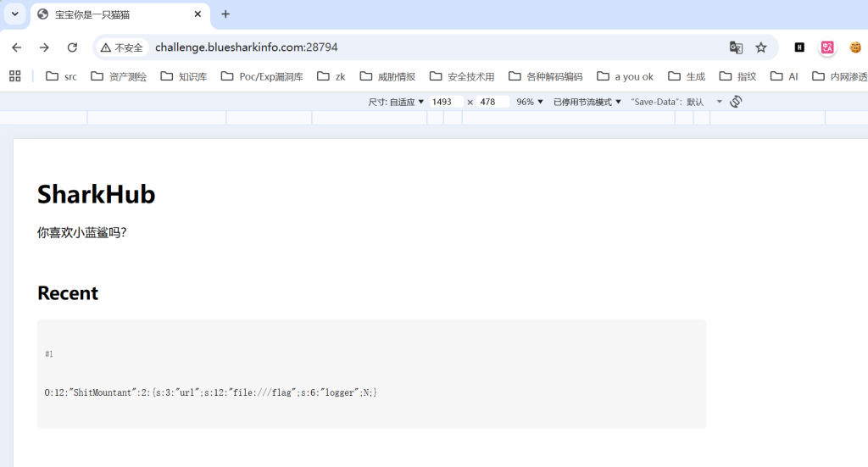The height and width of the screenshot is (467, 868).
Task: Click the browser back arrow
Action: (17, 47)
